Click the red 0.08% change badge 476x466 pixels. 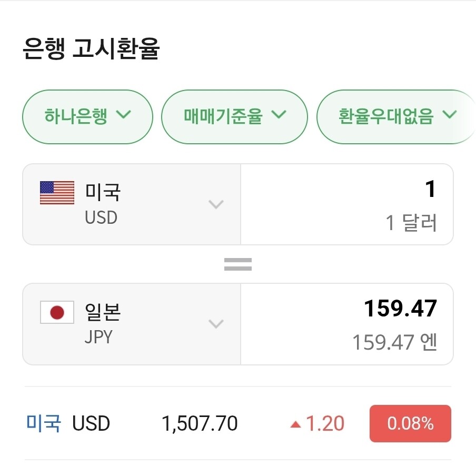pyautogui.click(x=410, y=423)
